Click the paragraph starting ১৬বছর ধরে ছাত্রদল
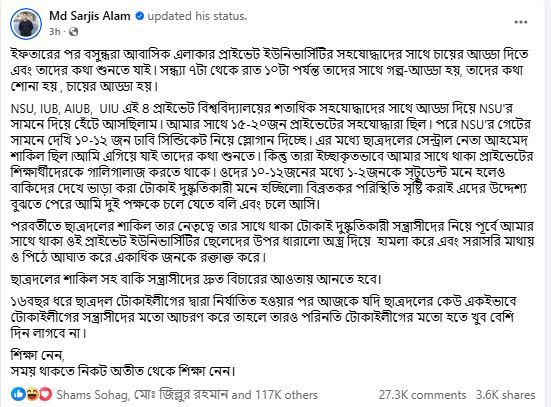The width and height of the screenshot is (551, 407). (x=263, y=317)
